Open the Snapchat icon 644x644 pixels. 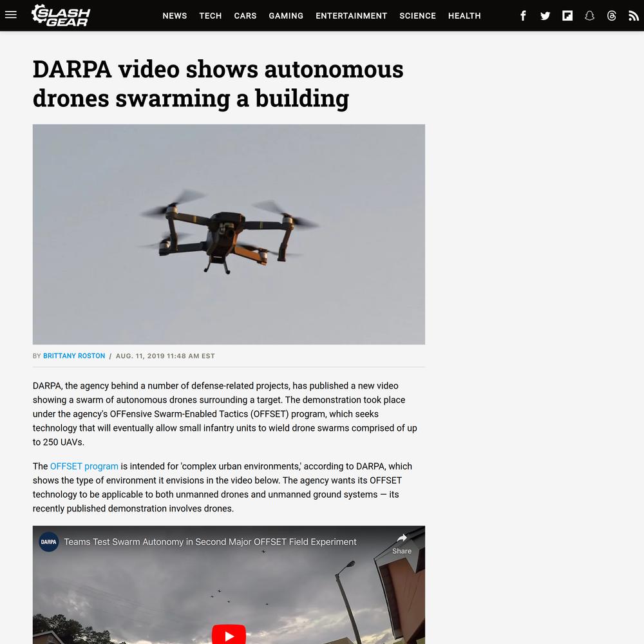pos(589,15)
